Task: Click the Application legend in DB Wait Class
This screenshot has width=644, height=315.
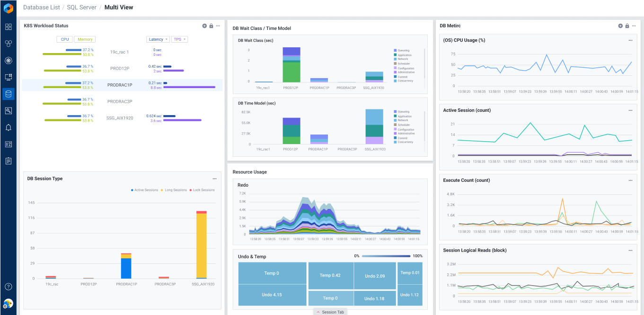Action: click(402, 55)
